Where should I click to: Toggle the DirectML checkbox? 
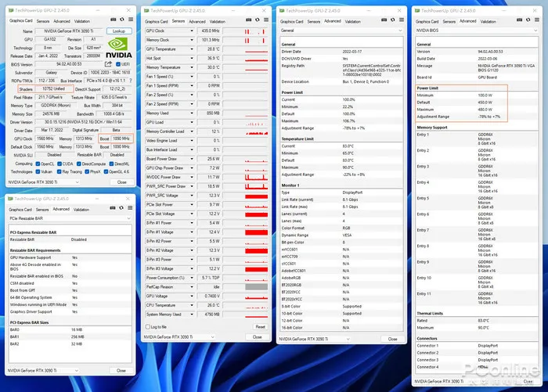click(111, 164)
